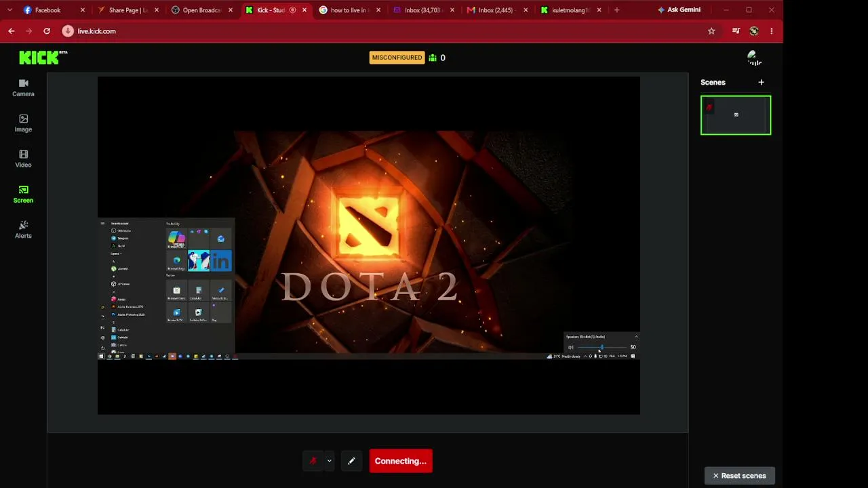Click the viewer count indicator
The height and width of the screenshot is (488, 868).
[437, 58]
